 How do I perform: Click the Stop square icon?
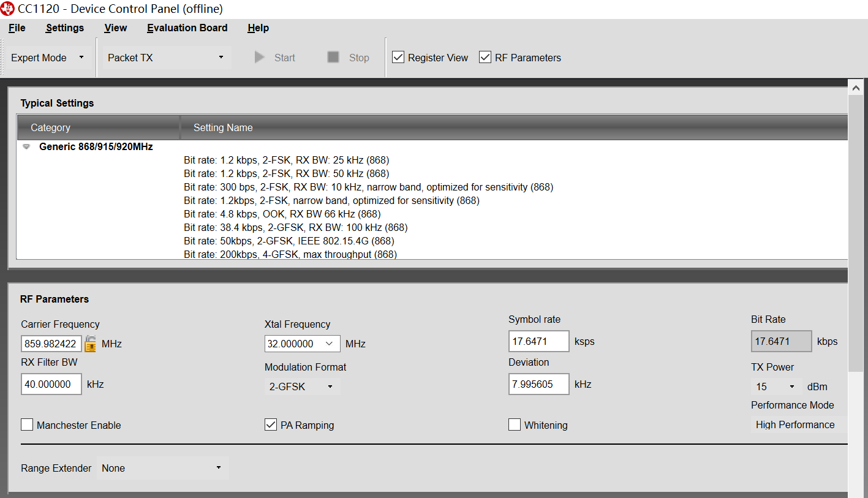[x=333, y=58]
